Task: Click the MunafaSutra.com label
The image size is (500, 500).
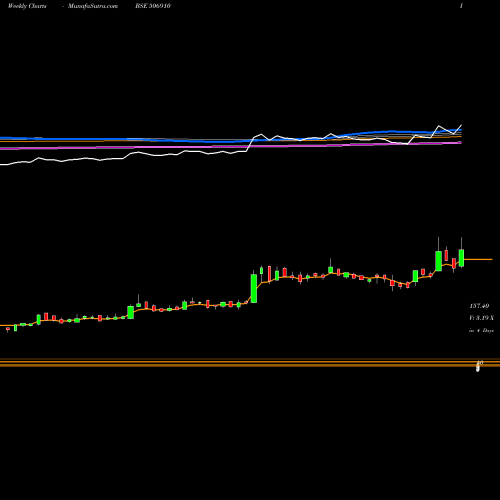Action: [93, 6]
